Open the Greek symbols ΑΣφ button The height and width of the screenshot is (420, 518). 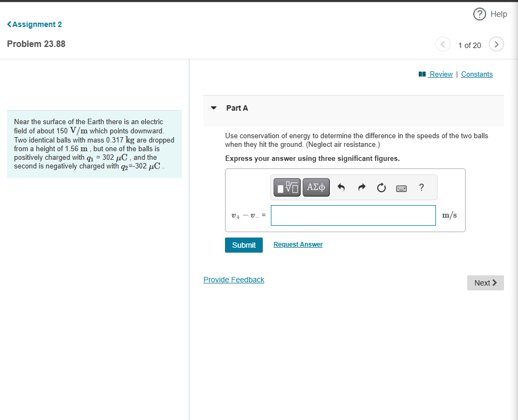(x=316, y=187)
